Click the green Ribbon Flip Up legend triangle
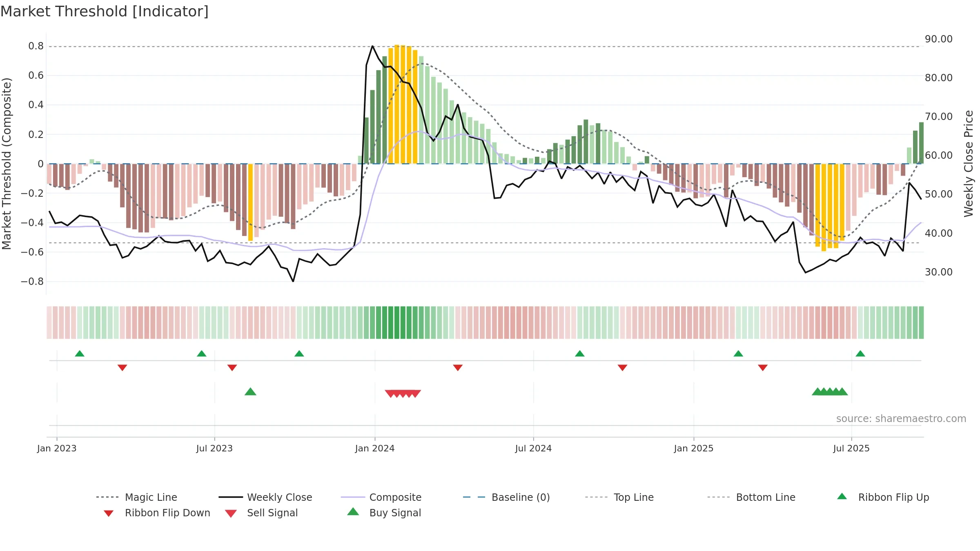The width and height of the screenshot is (980, 551). tap(842, 496)
